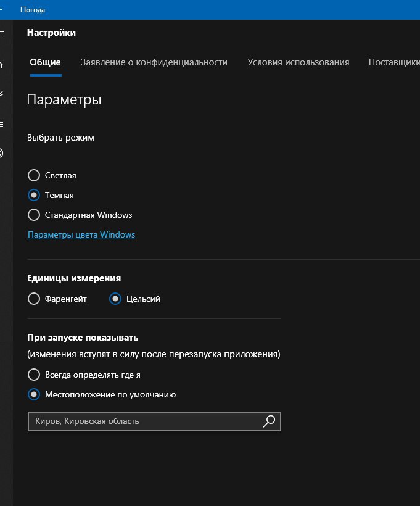Open the Поставщики tab
This screenshot has width=420, height=506.
[394, 62]
